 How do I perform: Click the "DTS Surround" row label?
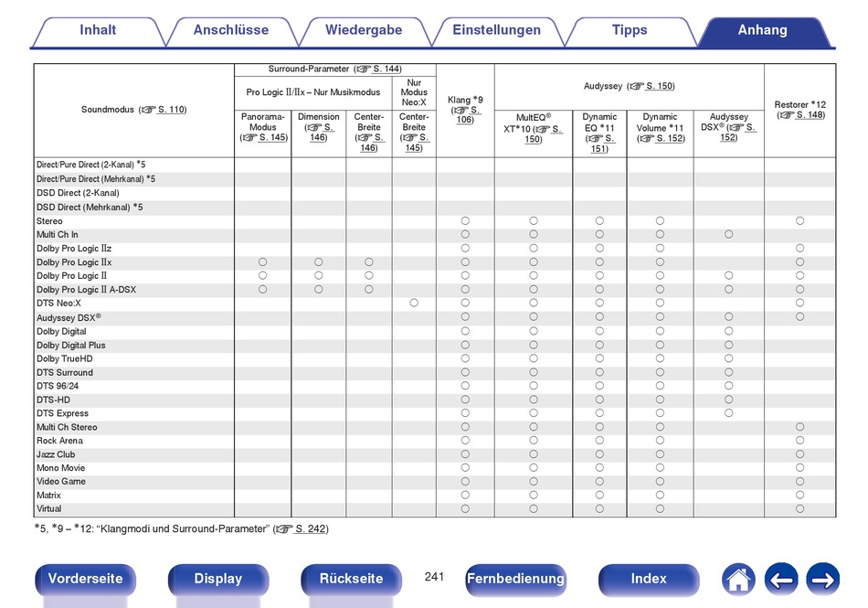[65, 373]
